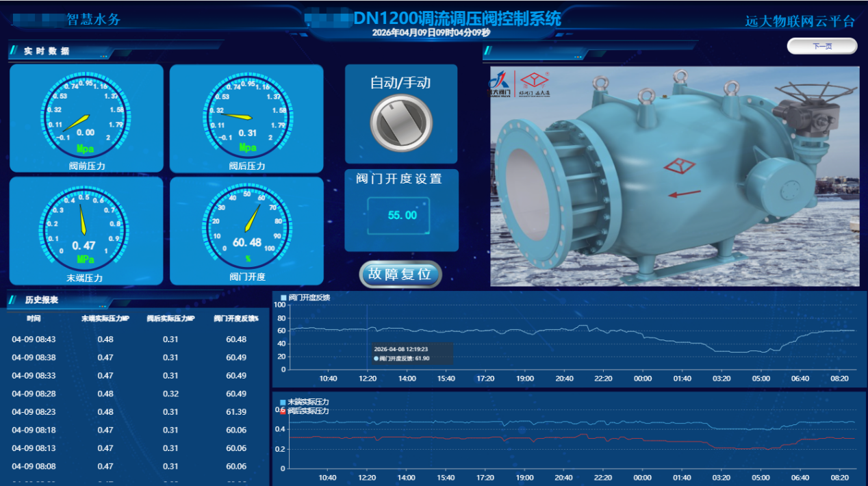The height and width of the screenshot is (486, 868).
Task: Click the DN1200调流调压阀控制系统 title
Action: click(x=457, y=18)
